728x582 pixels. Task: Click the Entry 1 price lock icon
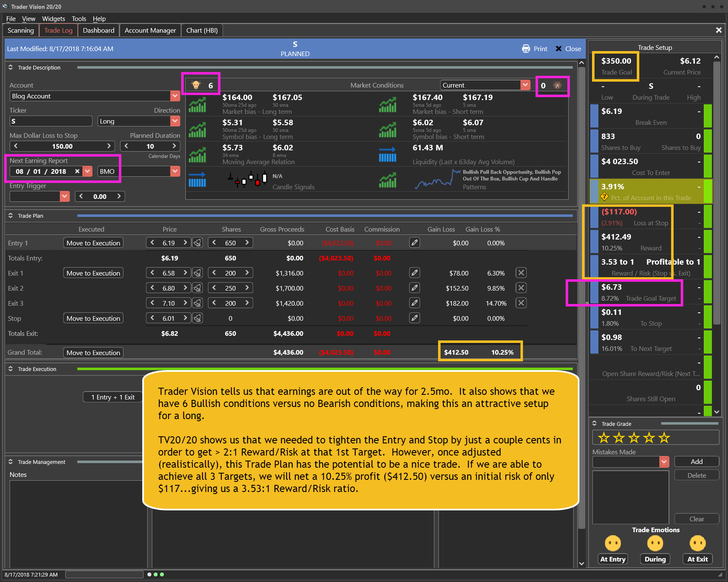point(197,243)
